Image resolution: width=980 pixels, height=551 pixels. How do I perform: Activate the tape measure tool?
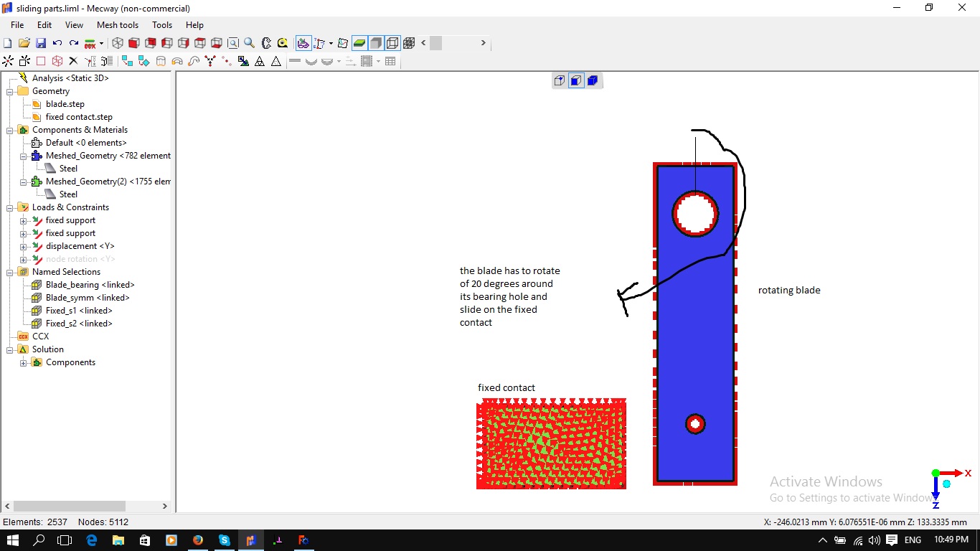click(283, 43)
